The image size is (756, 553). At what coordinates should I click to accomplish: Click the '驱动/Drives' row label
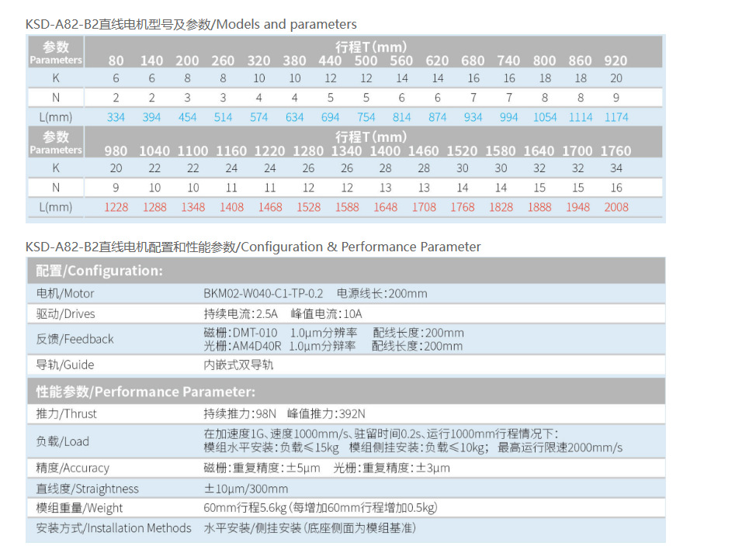pos(65,313)
